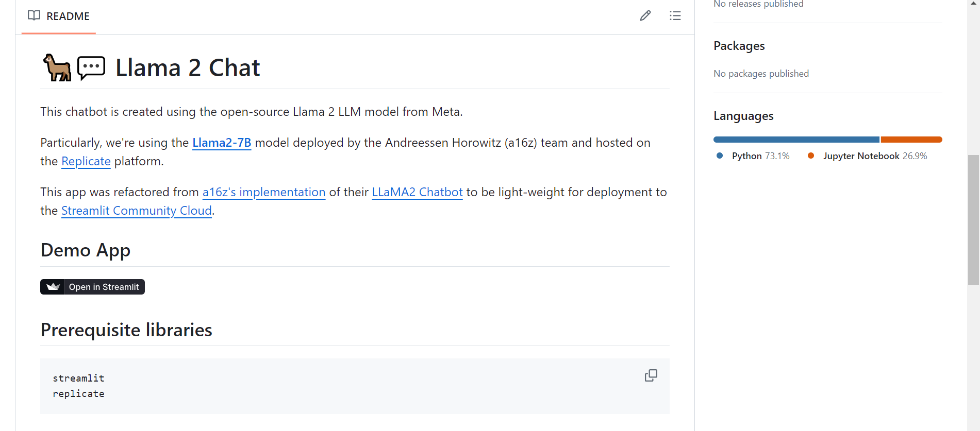Viewport: 980px width, 431px height.
Task: Click the blue Python language bar segment
Action: coord(796,140)
